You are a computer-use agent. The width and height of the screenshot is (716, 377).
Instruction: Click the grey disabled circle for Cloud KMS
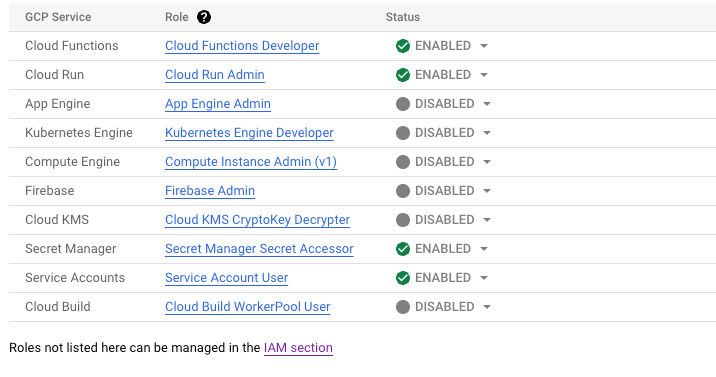pos(403,220)
